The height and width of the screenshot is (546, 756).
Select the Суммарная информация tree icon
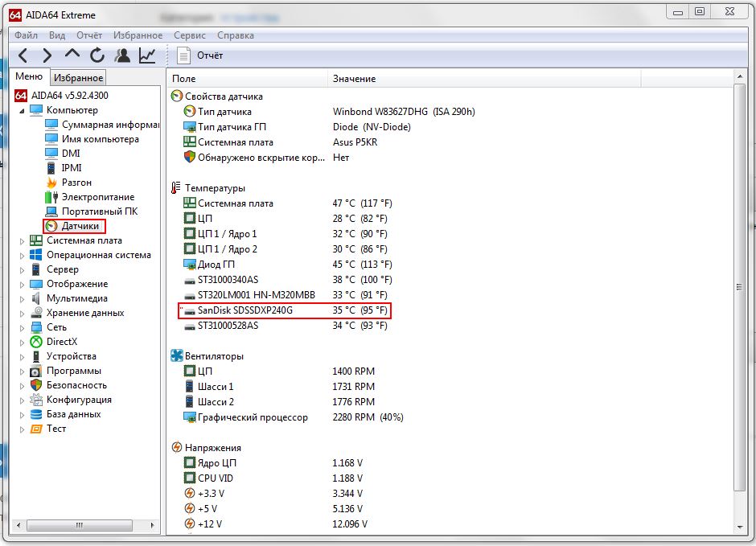[x=51, y=125]
